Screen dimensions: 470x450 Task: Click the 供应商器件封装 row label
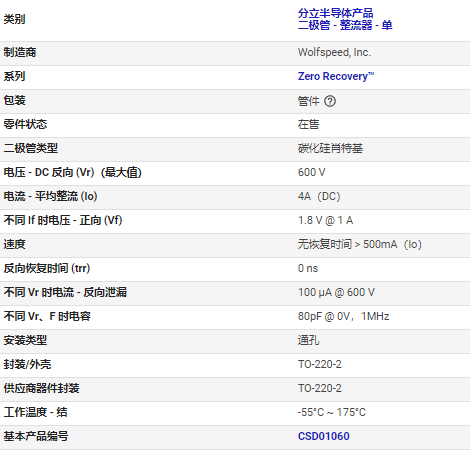(x=41, y=388)
